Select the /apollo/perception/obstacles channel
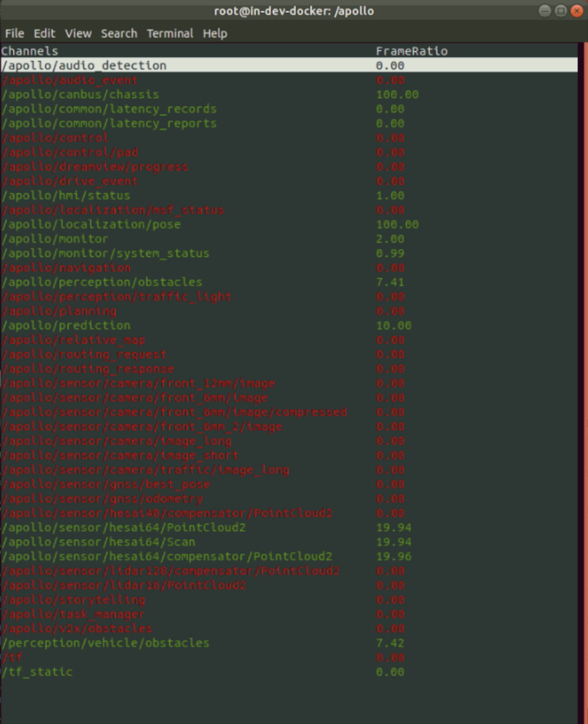Screen dimensions: 588x724 click(102, 281)
